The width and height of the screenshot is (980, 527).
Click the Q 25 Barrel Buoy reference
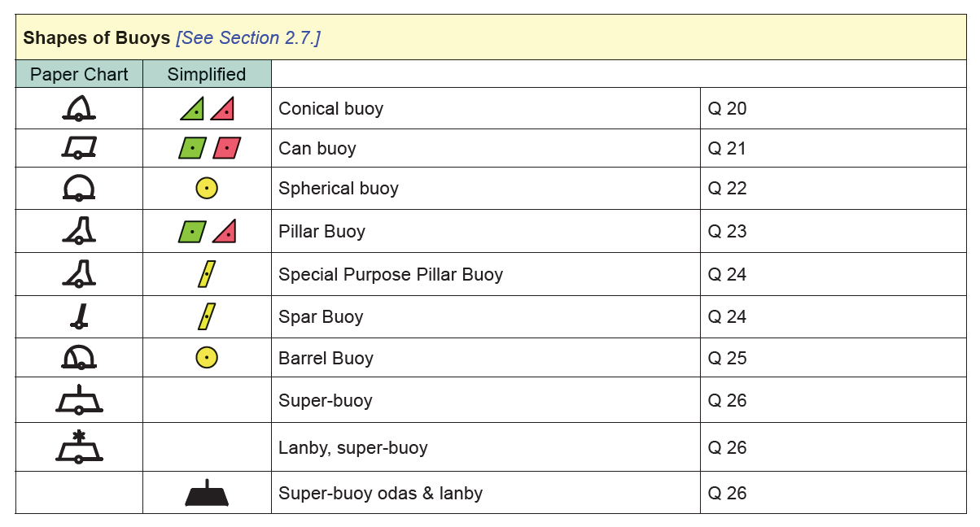pos(727,358)
